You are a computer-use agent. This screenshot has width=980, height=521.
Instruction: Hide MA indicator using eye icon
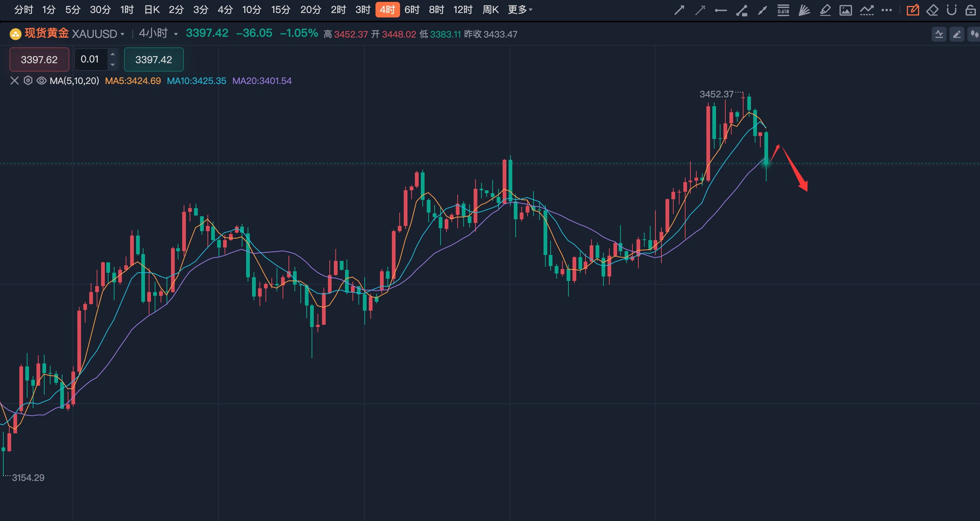[41, 81]
